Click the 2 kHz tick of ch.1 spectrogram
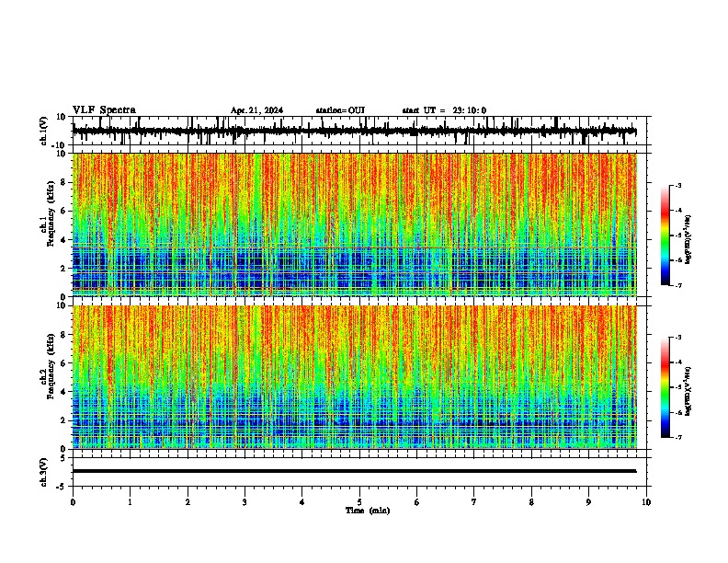This screenshot has height=563, width=728. pos(63,269)
